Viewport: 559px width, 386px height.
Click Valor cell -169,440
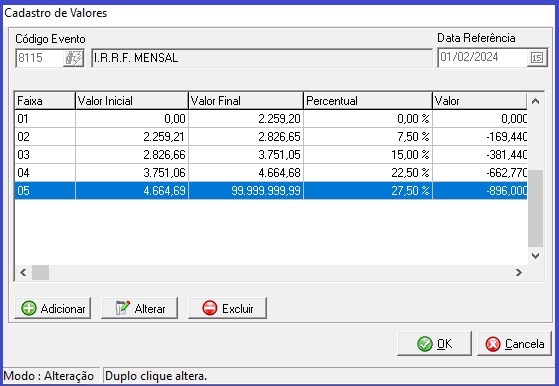click(479, 137)
